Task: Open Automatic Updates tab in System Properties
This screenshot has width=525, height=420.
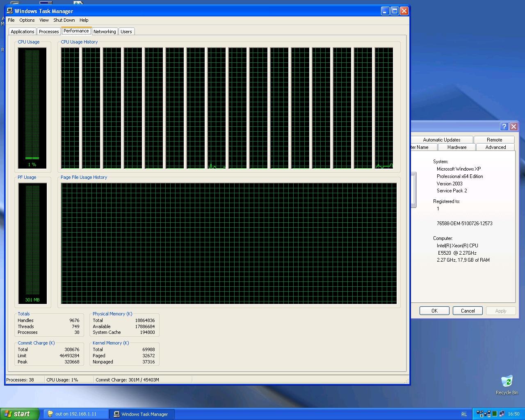Action: tap(442, 140)
